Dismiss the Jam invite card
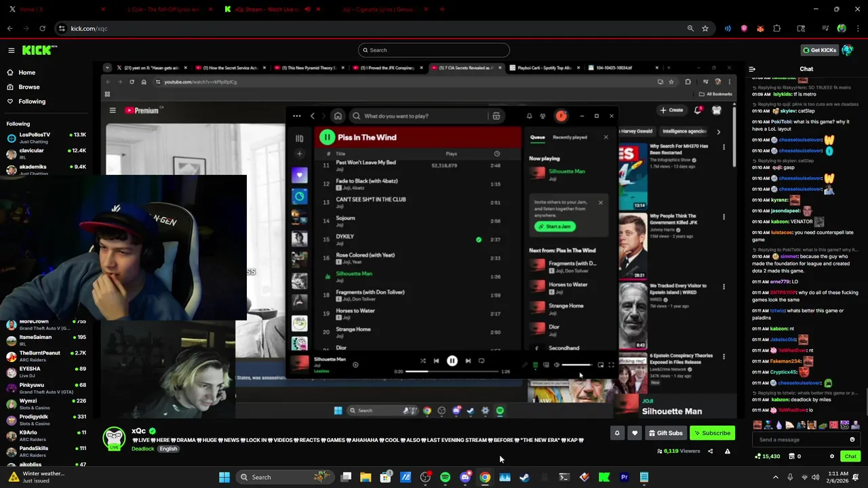The image size is (868, 488). (600, 203)
